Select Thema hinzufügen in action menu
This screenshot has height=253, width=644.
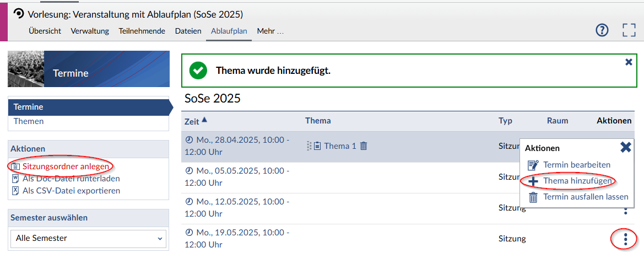point(576,181)
